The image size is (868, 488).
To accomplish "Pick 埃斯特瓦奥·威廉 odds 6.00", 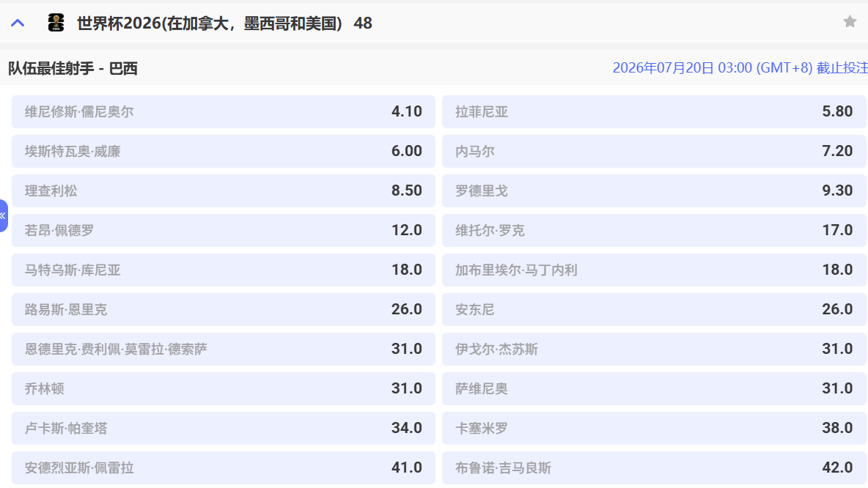I will [x=223, y=152].
